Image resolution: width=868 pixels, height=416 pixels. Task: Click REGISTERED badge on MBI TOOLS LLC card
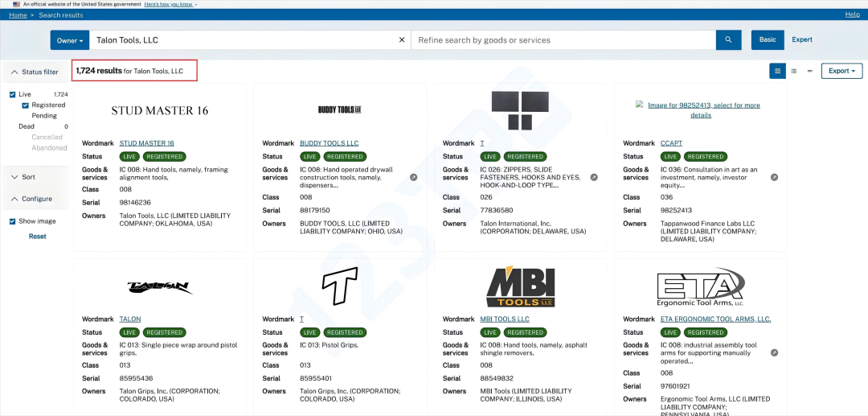(x=526, y=332)
